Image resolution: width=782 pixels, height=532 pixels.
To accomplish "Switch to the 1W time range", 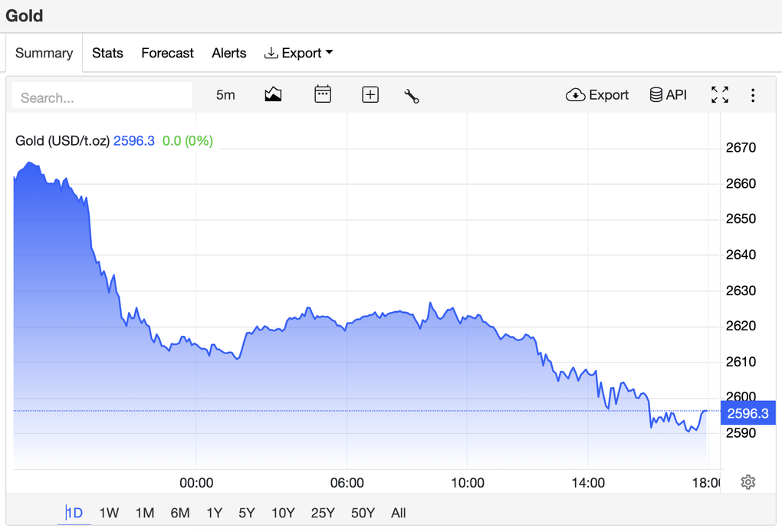I will [108, 513].
